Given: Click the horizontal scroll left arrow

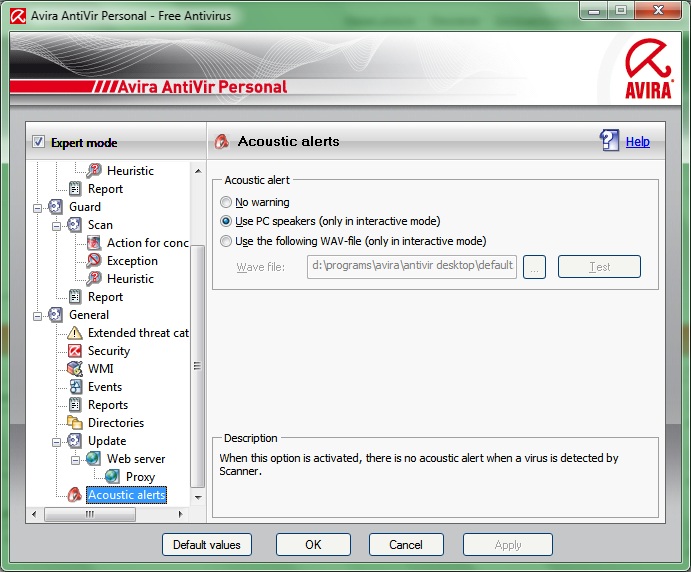Looking at the screenshot, I should coord(34,514).
